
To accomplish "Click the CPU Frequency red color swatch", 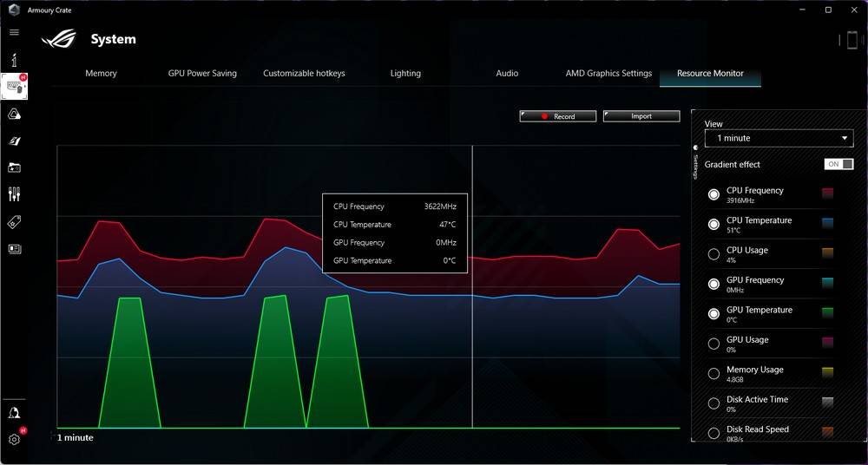I will pos(827,193).
